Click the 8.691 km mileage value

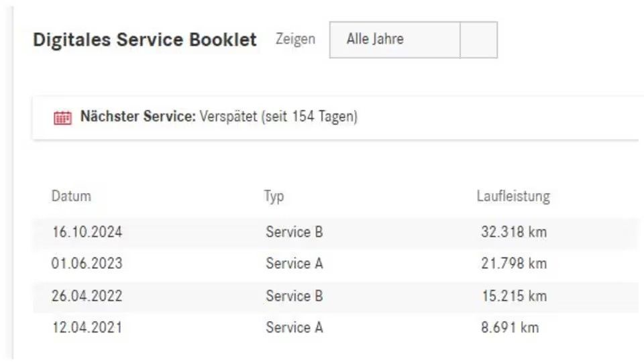[509, 328]
